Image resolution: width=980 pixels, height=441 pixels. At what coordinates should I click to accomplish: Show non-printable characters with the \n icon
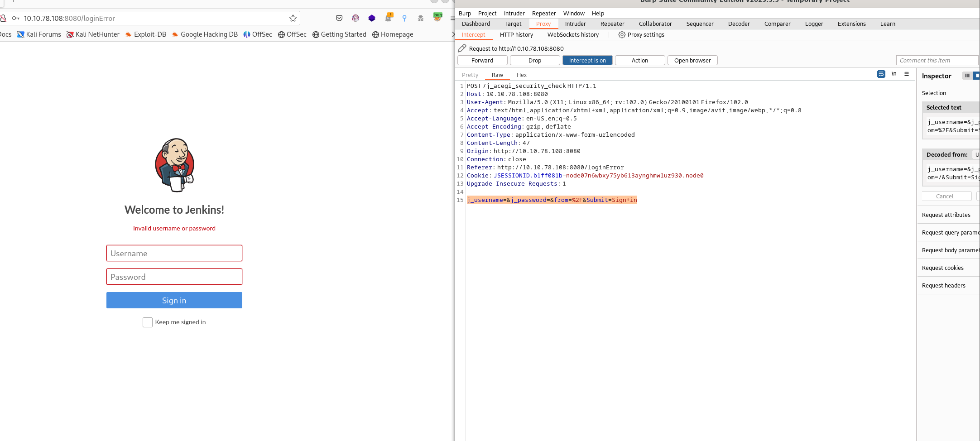click(x=894, y=74)
